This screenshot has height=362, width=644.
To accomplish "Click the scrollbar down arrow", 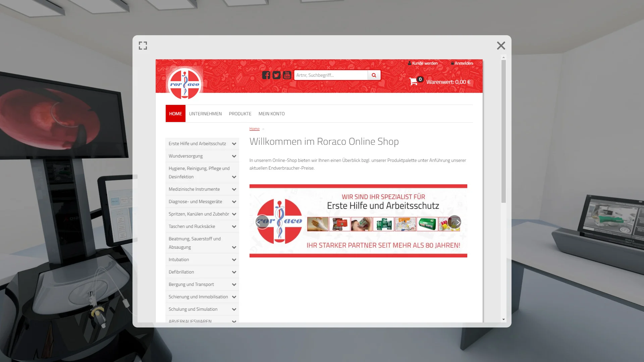I will (503, 319).
